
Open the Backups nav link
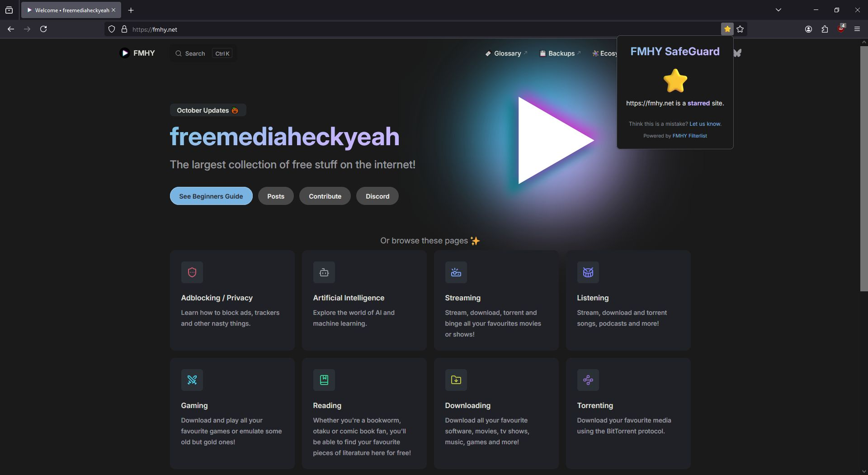coord(560,53)
